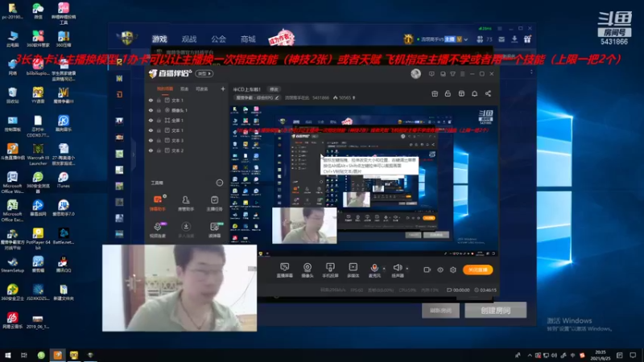Open the Windows Start menu

[x=7, y=356]
